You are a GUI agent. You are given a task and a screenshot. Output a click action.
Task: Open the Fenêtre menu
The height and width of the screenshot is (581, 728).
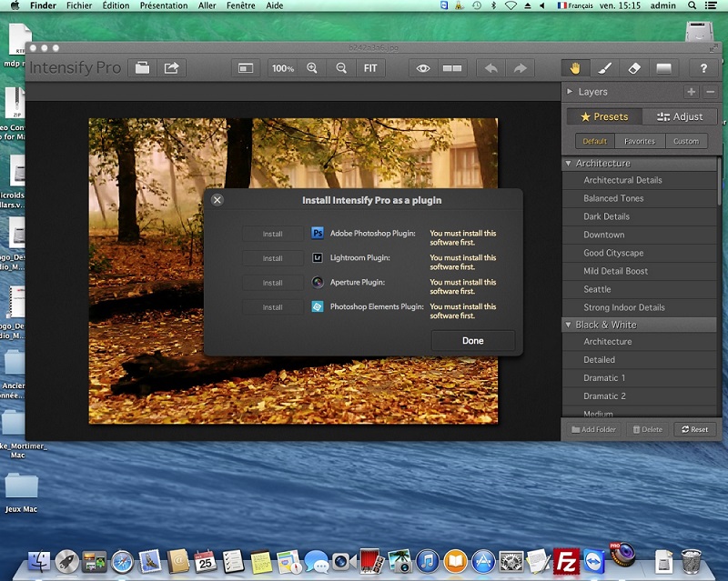pos(241,5)
